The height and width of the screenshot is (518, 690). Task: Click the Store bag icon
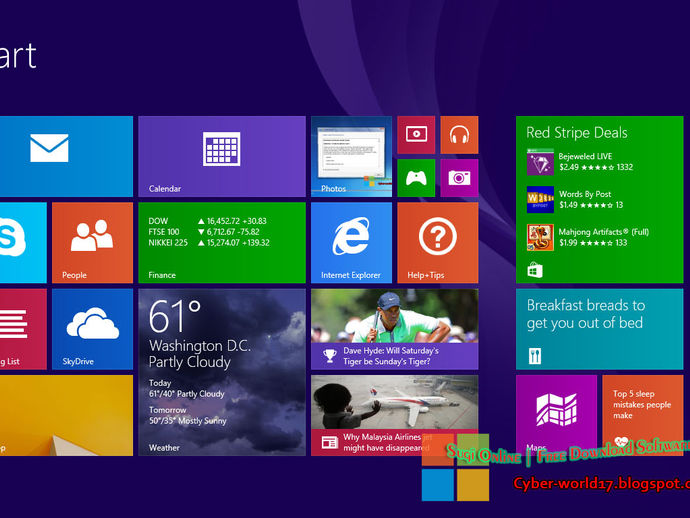[535, 270]
